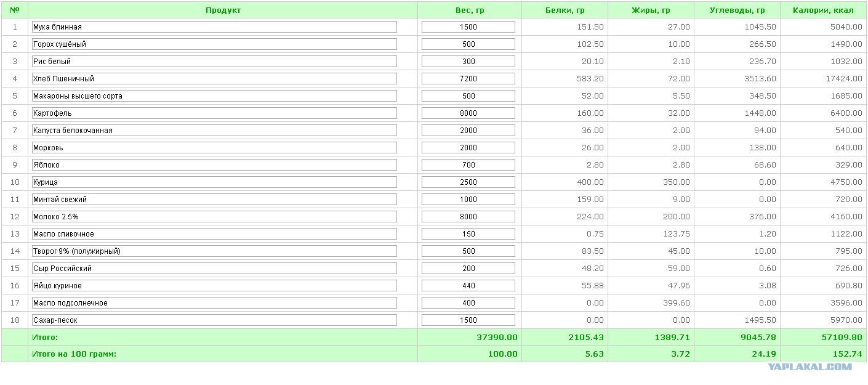Click the 'Хлеб Пшеничный' product field

point(214,79)
